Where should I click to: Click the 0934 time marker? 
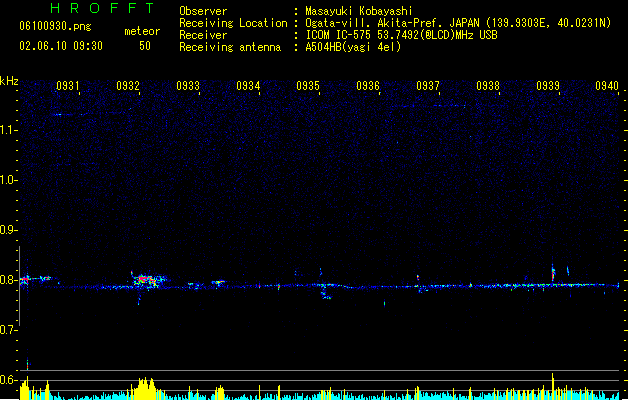[x=248, y=86]
